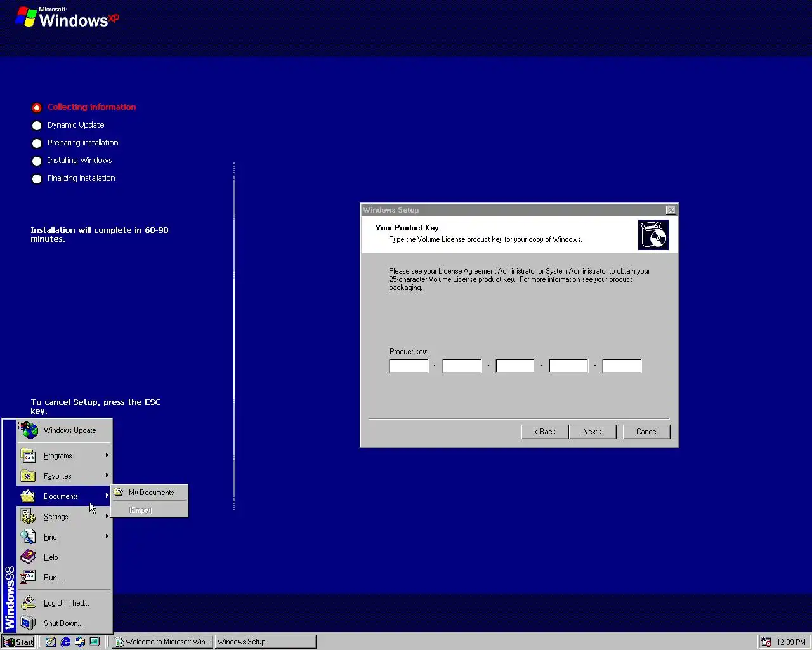
Task: Click the Next button in Windows Setup
Action: click(x=593, y=432)
